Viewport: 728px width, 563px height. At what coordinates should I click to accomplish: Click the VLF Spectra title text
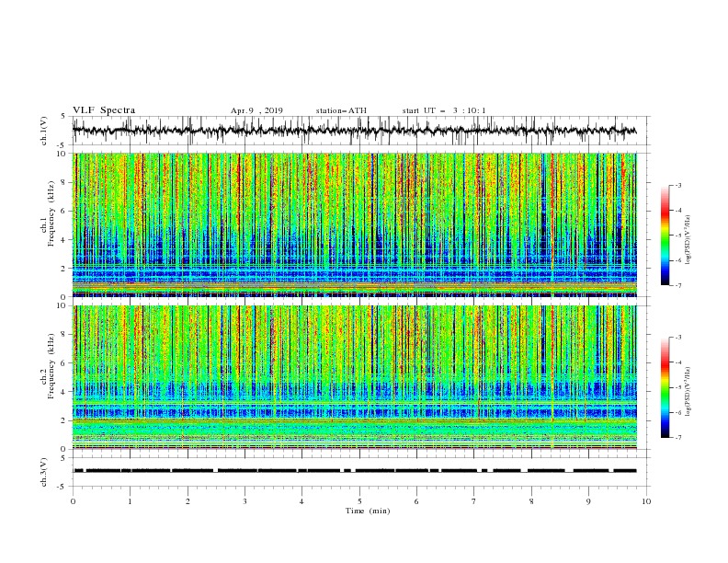(104, 110)
